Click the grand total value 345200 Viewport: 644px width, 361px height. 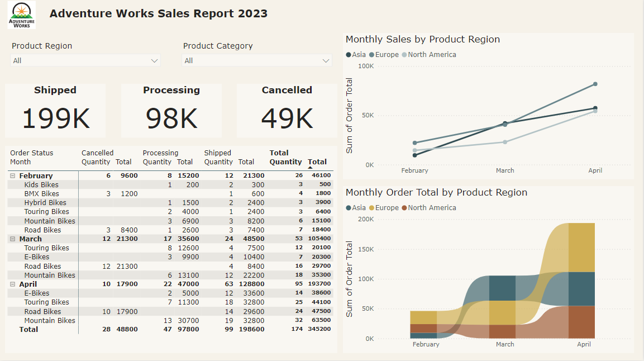[319, 329]
